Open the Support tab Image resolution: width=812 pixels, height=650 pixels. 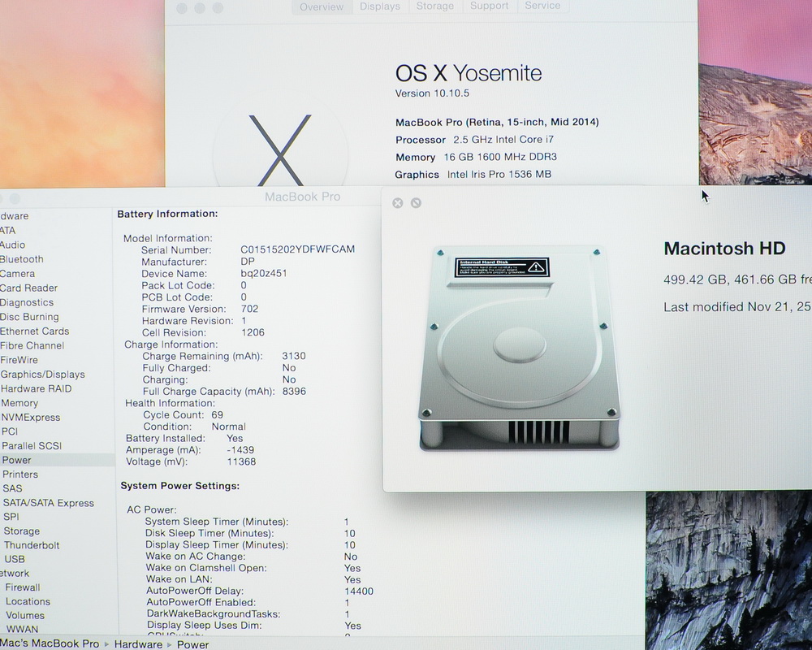click(x=490, y=6)
